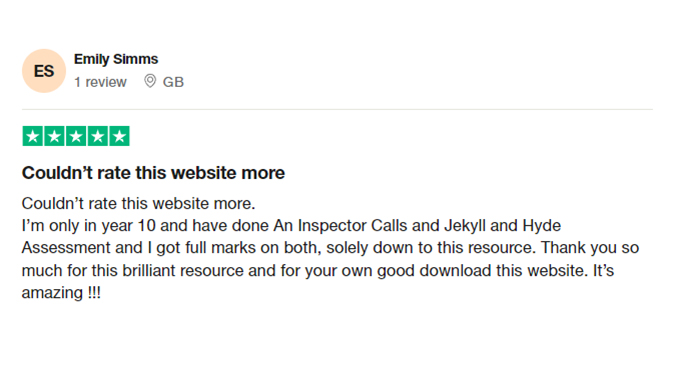Click the second green rating star
This screenshot has width=677, height=366.
(54, 136)
